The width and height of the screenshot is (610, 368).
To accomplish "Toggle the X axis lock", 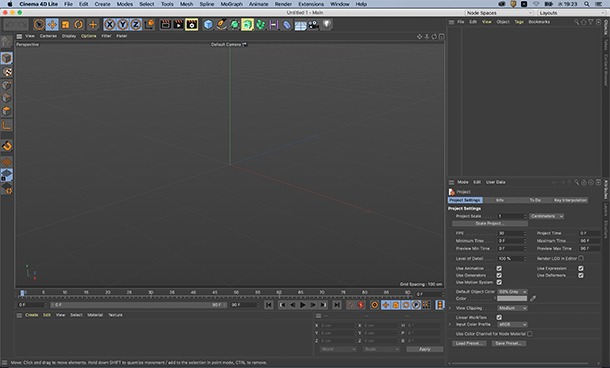I will coord(110,25).
